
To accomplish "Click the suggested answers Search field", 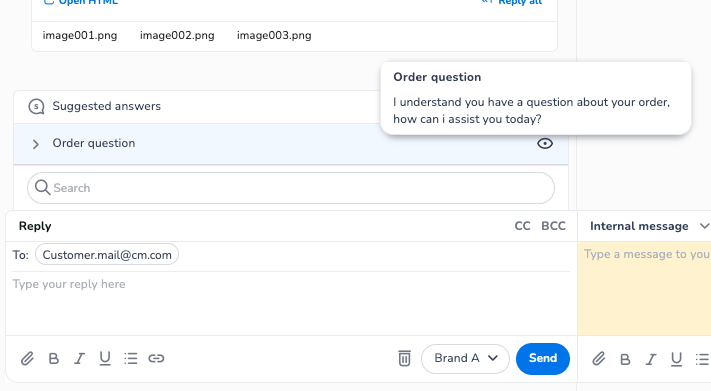I will [x=291, y=188].
